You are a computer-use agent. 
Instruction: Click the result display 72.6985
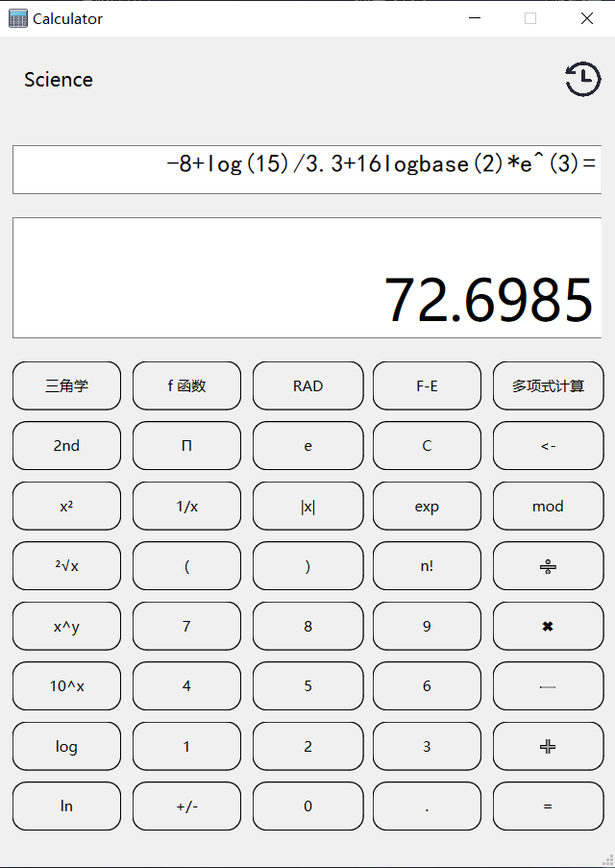[x=307, y=278]
